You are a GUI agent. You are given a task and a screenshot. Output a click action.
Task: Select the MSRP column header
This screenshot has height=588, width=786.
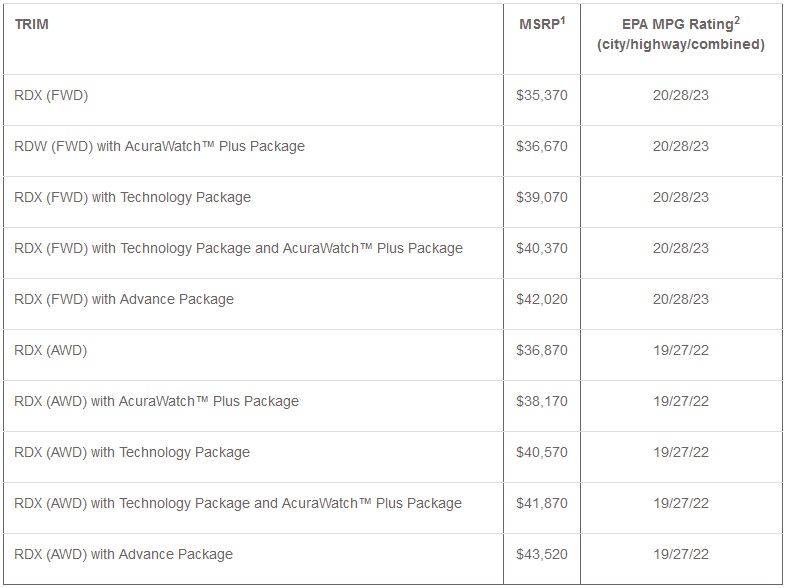pyautogui.click(x=540, y=24)
